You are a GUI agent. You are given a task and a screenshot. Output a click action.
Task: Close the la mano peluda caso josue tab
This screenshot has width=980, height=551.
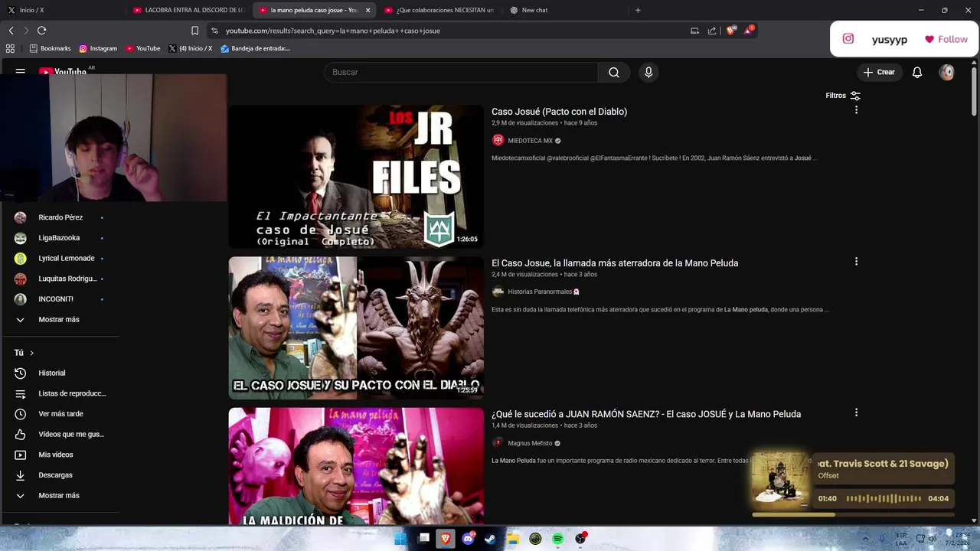point(367,10)
